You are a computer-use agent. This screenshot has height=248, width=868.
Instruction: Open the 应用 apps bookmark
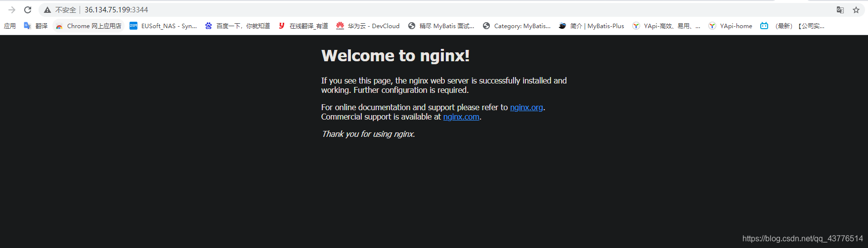click(x=10, y=26)
